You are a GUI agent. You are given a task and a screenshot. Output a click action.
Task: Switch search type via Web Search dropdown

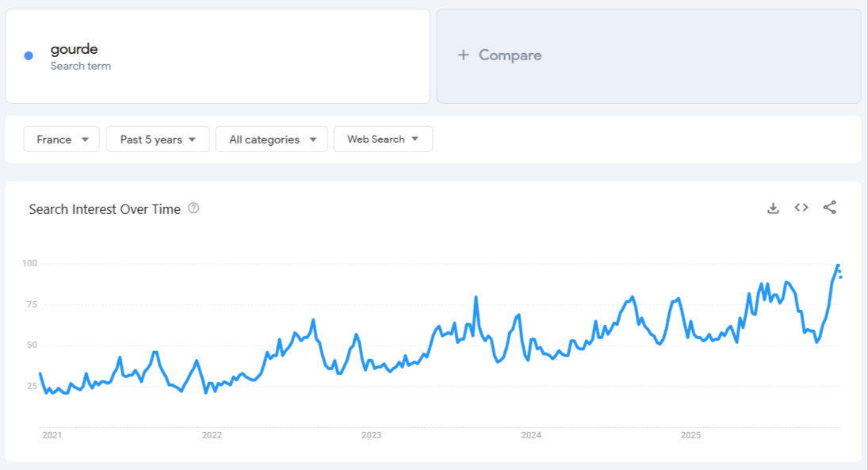click(x=383, y=139)
